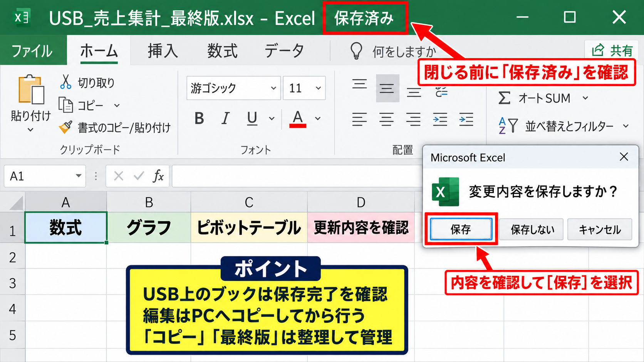
Task: Click the 保存済み status in title bar
Action: [x=364, y=18]
